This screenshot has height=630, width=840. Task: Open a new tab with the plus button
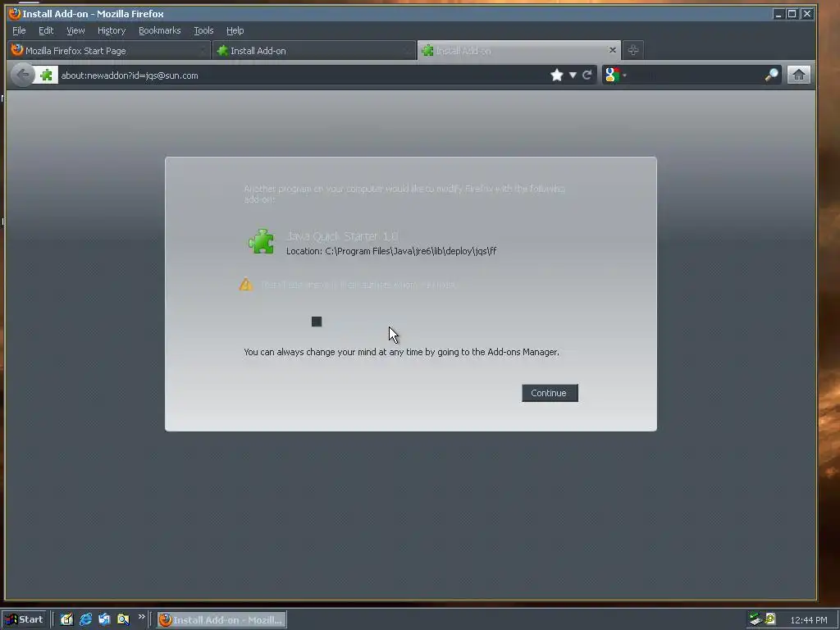tap(632, 50)
